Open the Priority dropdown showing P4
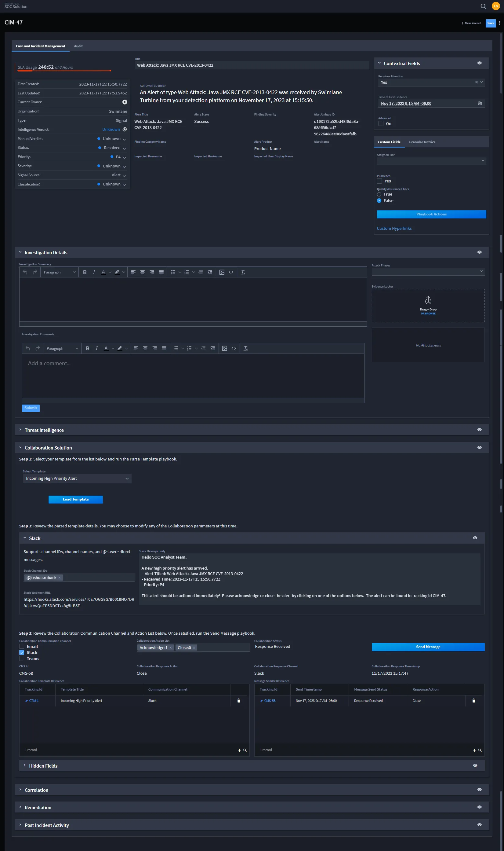Screen dimensions: 504x851 pos(118,157)
